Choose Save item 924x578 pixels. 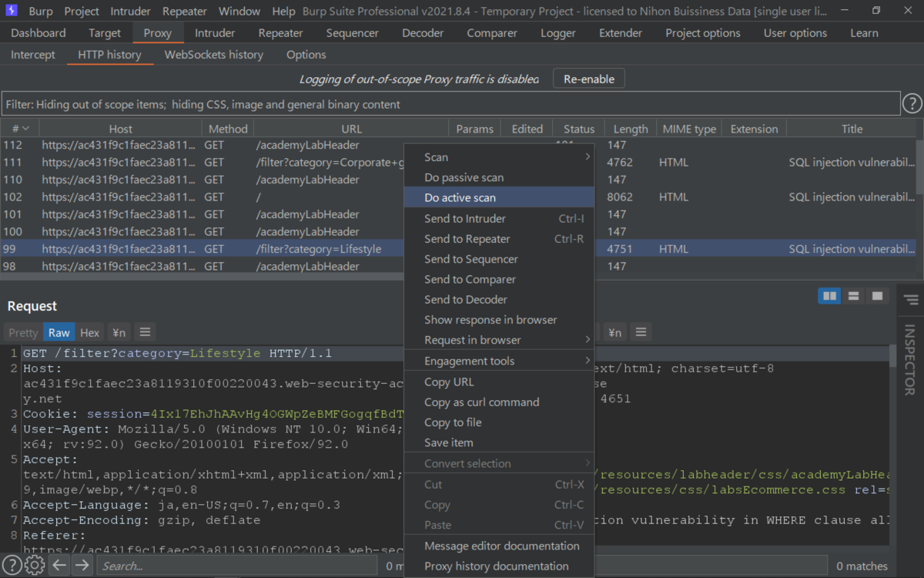(499, 442)
